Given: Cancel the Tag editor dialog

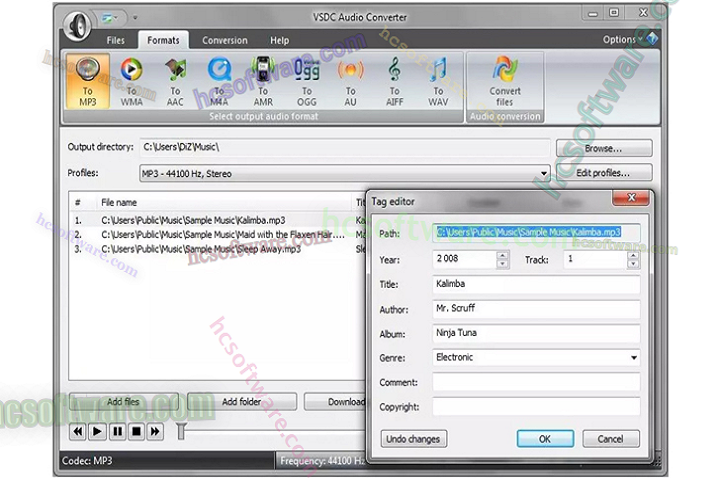Looking at the screenshot, I should tap(611, 439).
